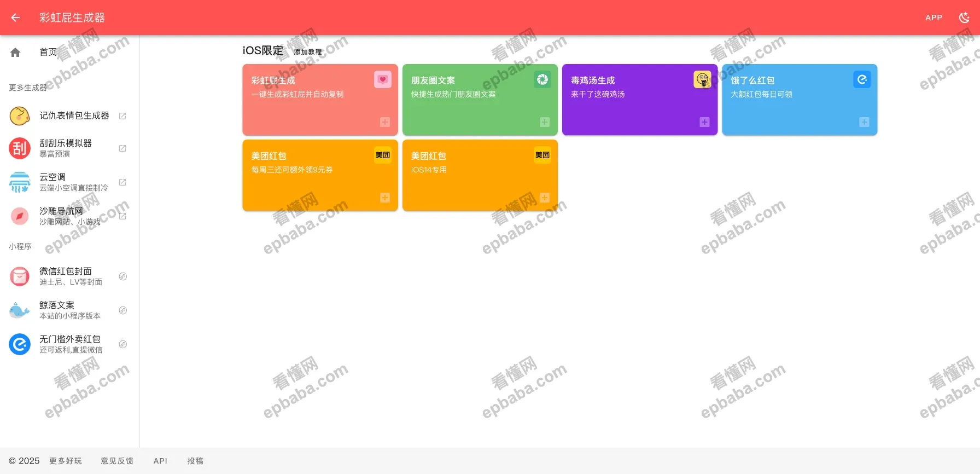Image resolution: width=980 pixels, height=474 pixels.
Task: Add 饿了么红包 shortcut with plus icon
Action: (x=864, y=122)
